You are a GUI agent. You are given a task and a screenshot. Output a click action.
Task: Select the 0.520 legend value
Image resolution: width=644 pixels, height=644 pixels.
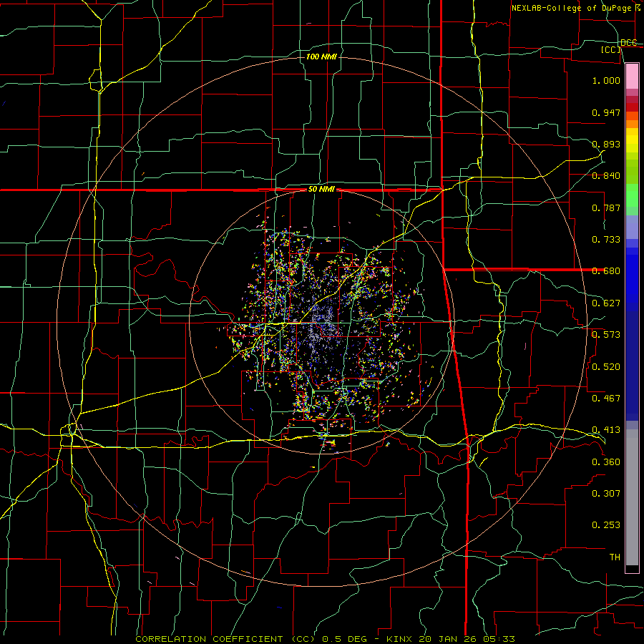pos(606,367)
